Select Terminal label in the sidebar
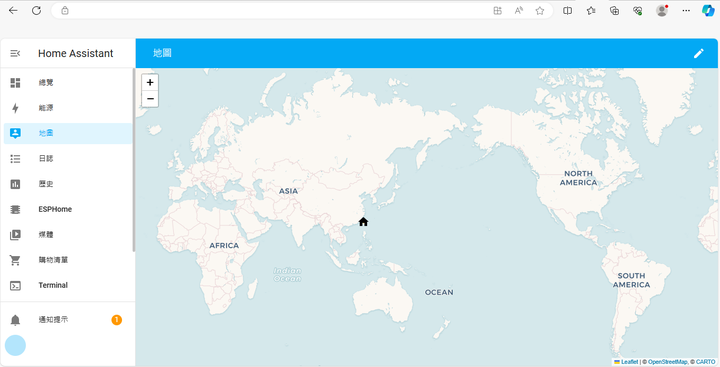Image resolution: width=720 pixels, height=367 pixels. [53, 285]
